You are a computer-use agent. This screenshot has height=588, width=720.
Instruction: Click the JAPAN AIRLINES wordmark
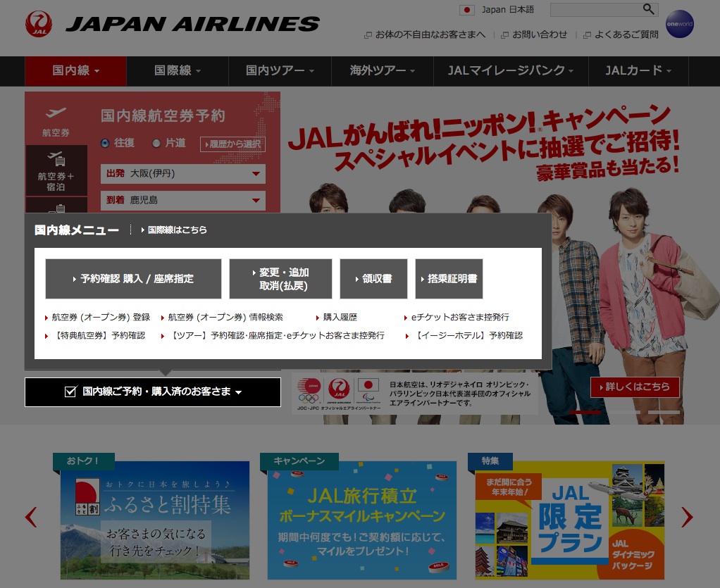pos(193,24)
